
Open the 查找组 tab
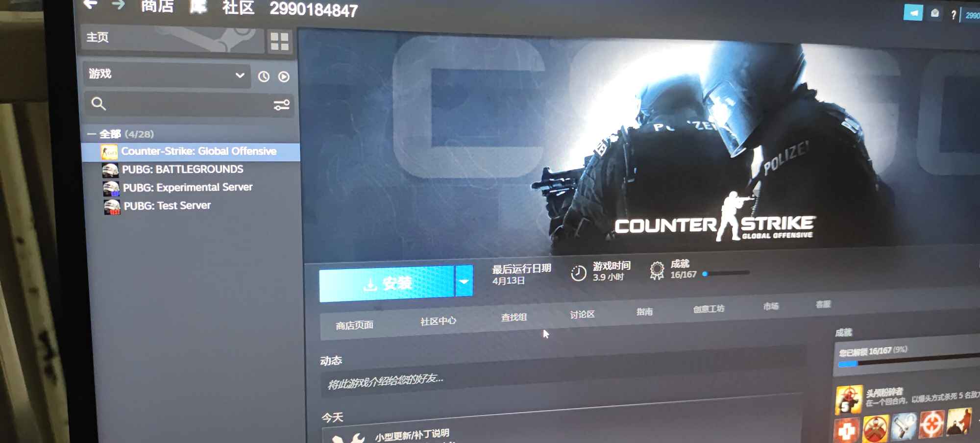(x=514, y=318)
